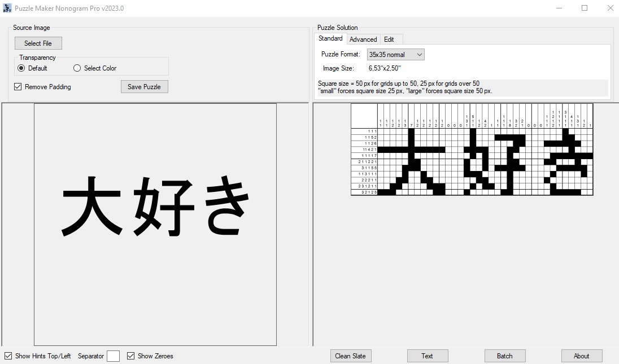Switch to the Advanced tab
Image resolution: width=619 pixels, height=364 pixels.
[x=363, y=39]
